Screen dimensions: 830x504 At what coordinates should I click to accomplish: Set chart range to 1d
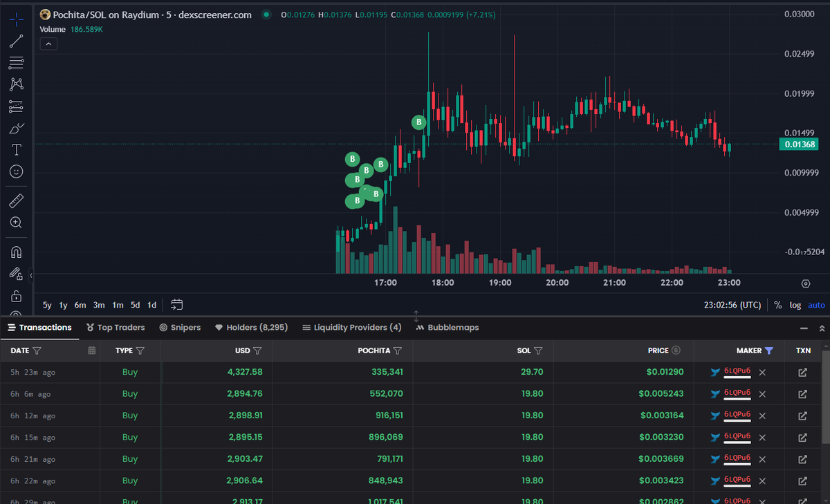point(151,305)
